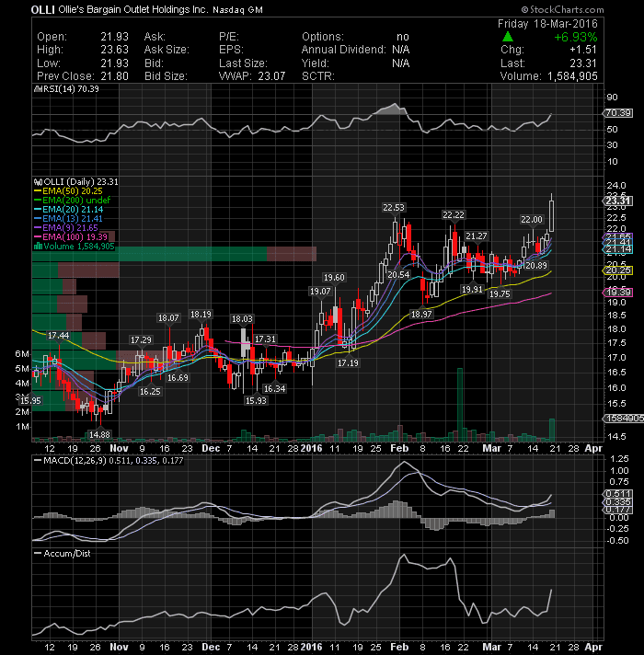Click the Nov label on bottom axis
Screen dimensions: 644x655
119,647
